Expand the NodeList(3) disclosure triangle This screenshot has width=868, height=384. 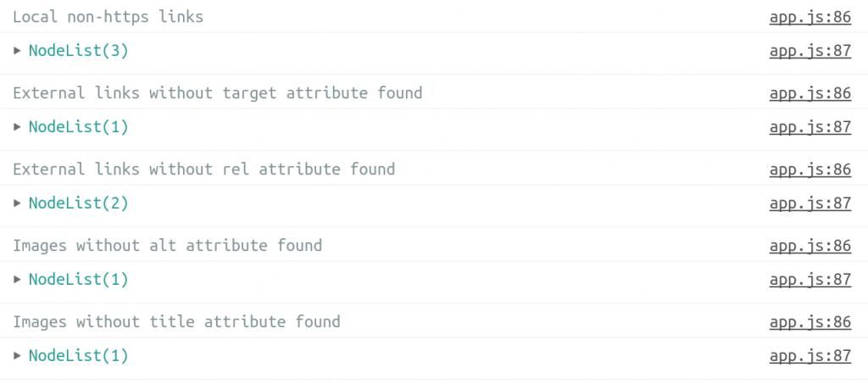17,51
